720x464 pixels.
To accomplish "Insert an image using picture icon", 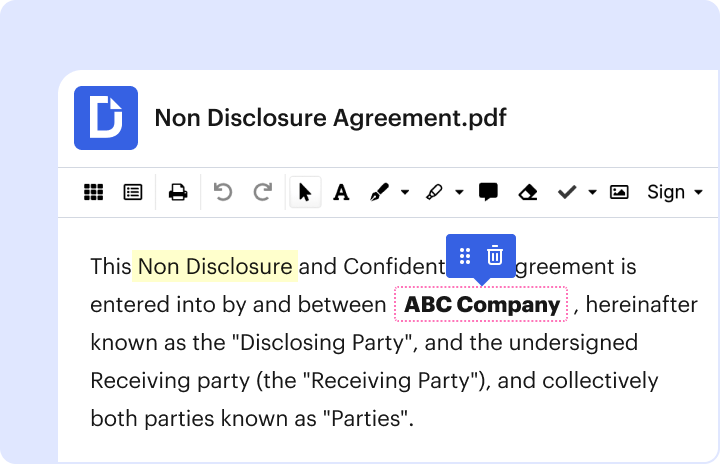I will [619, 192].
